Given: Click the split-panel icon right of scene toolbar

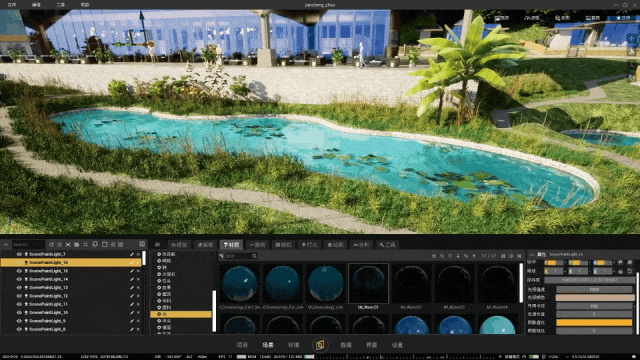Looking at the screenshot, I should (x=142, y=244).
